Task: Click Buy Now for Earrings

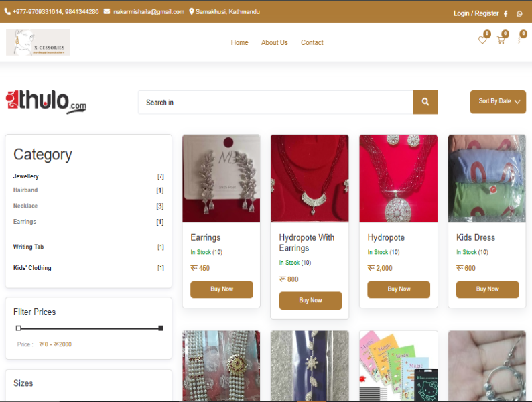Action: click(x=221, y=289)
